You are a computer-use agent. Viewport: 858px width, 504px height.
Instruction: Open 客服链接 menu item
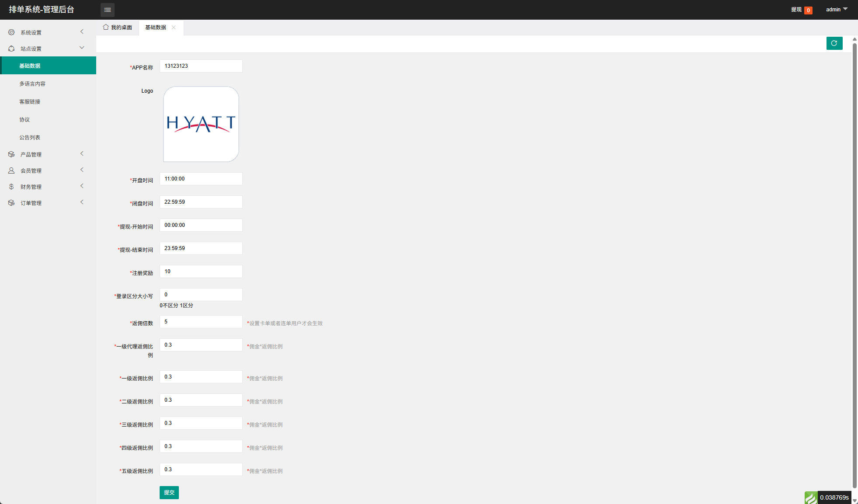pos(30,101)
